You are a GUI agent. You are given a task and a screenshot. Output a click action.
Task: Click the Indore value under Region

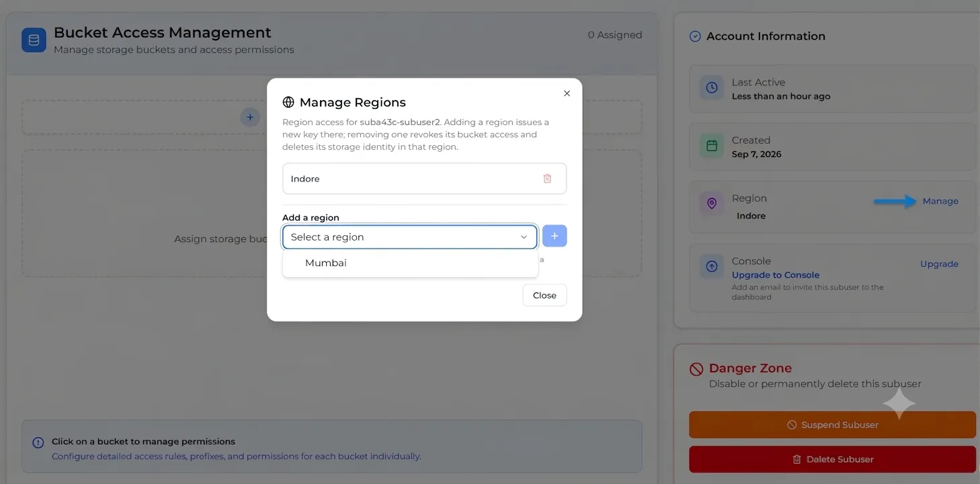pyautogui.click(x=751, y=216)
